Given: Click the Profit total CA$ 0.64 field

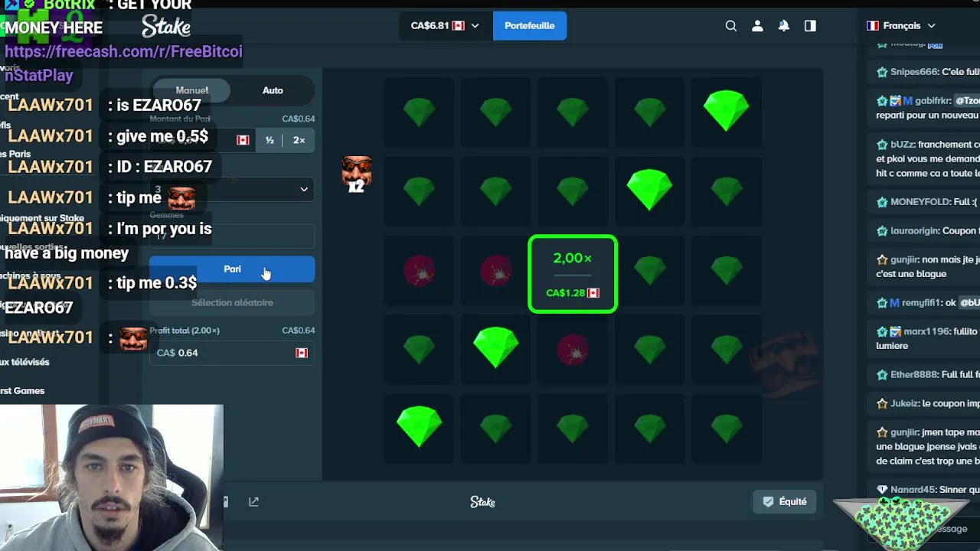Looking at the screenshot, I should point(232,353).
